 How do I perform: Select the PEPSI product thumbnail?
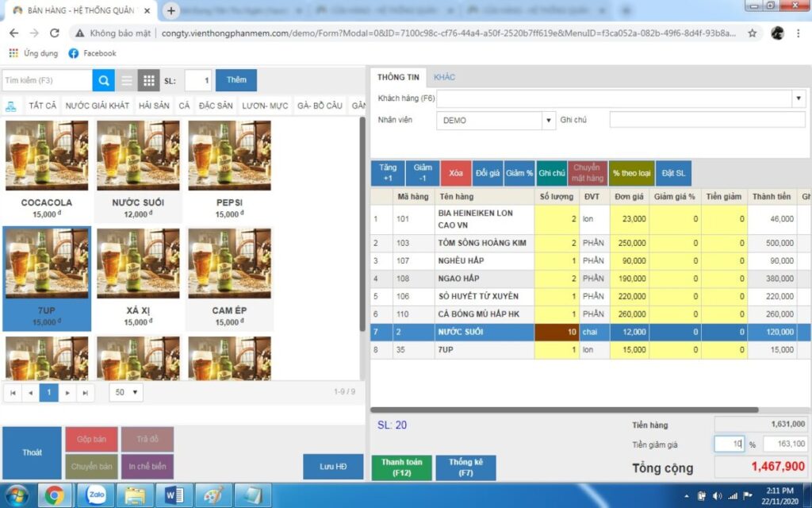click(x=229, y=156)
